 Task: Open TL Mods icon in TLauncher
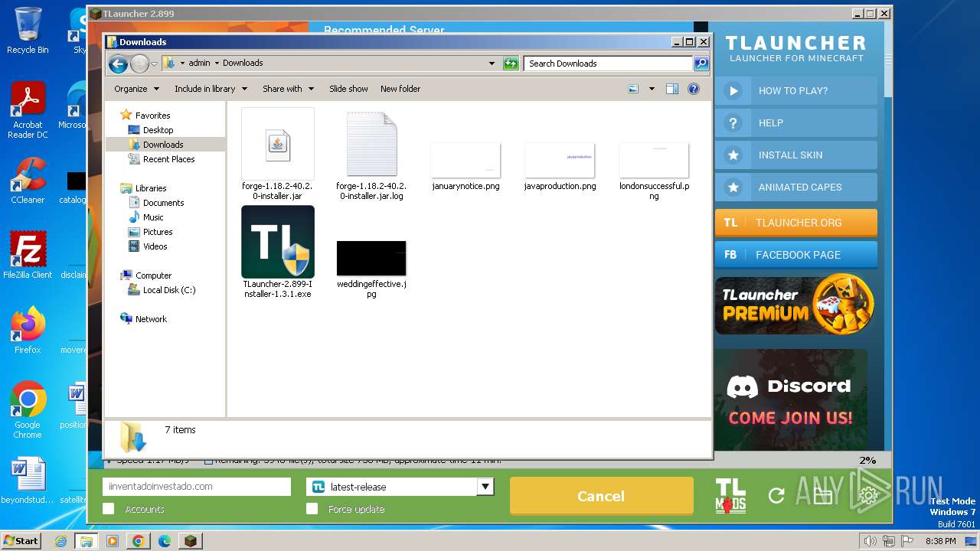click(730, 495)
